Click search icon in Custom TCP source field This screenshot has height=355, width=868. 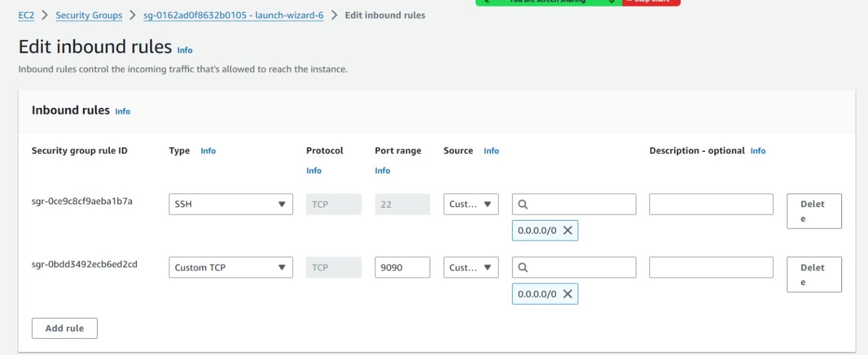pyautogui.click(x=523, y=268)
